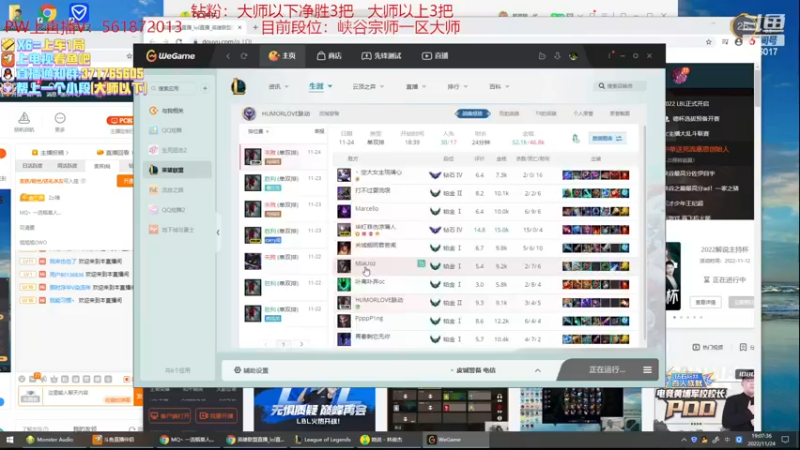Collapse the sidebar with the arrow handle
The image size is (800, 450).
(218, 232)
